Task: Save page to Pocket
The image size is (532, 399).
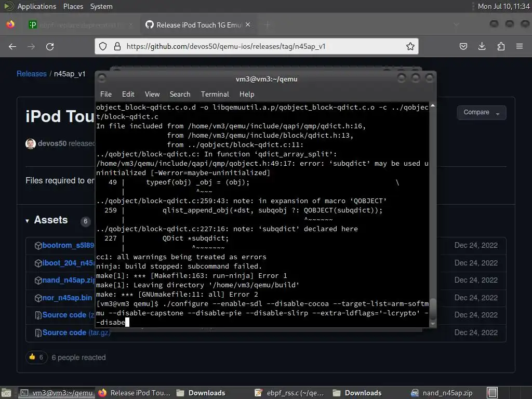Action: click(x=463, y=46)
